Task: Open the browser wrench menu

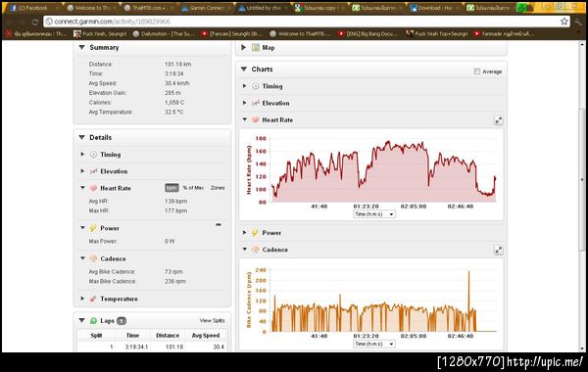Action: coord(578,22)
